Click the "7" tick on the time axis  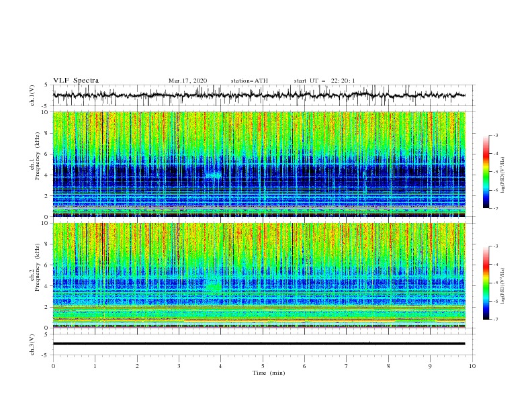(347, 366)
